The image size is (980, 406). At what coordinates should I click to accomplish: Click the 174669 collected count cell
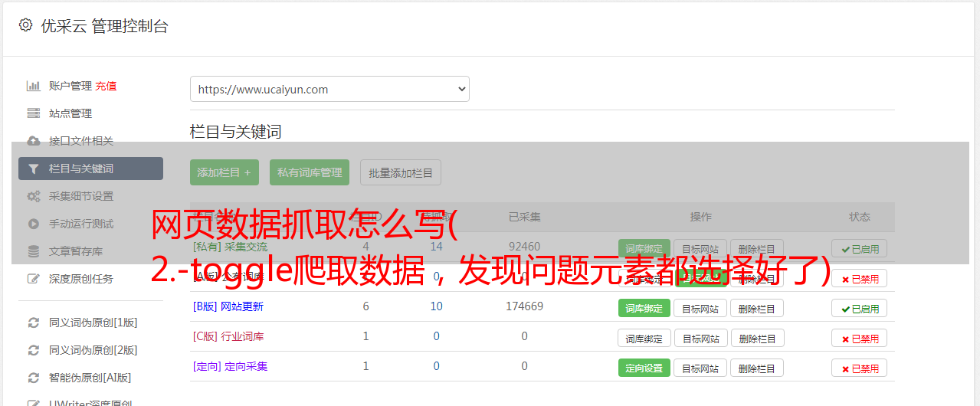524,306
